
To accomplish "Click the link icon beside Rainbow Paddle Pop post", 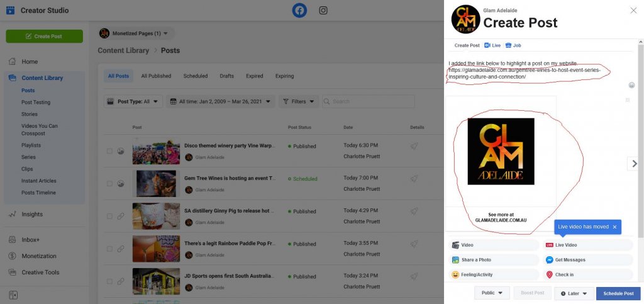I will point(121,249).
